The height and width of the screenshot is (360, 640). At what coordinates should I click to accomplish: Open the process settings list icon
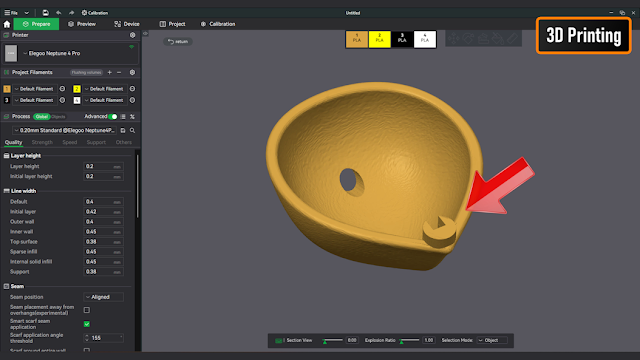pyautogui.click(x=123, y=117)
